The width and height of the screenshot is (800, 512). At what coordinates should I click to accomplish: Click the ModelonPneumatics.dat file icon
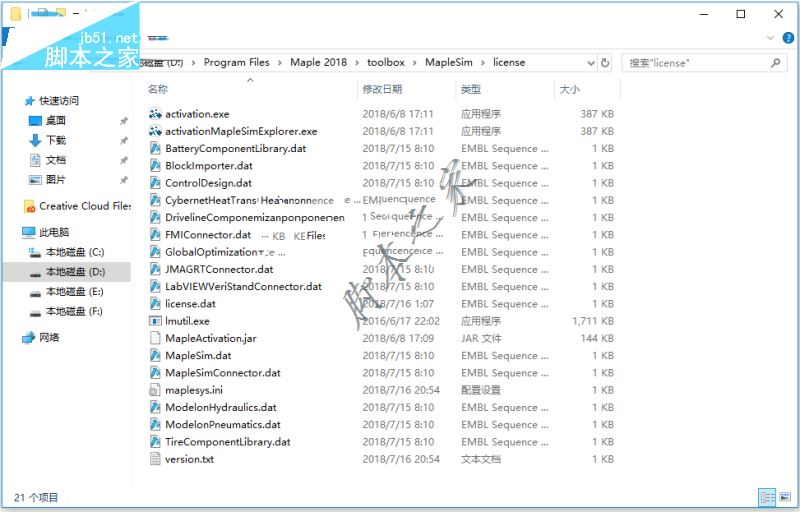[x=155, y=425]
